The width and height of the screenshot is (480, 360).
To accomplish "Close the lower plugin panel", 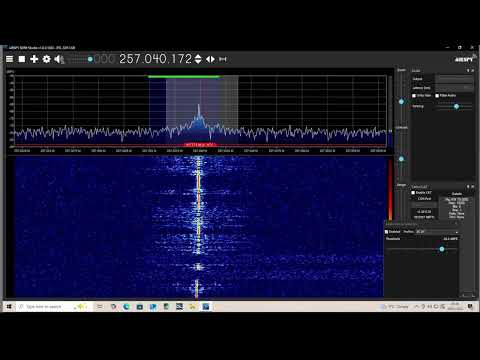I will point(472,187).
